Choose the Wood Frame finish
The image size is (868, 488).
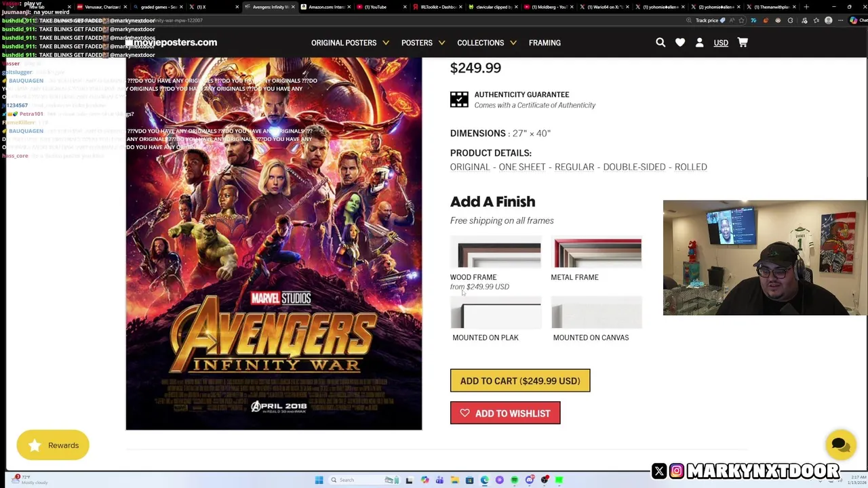[496, 263]
